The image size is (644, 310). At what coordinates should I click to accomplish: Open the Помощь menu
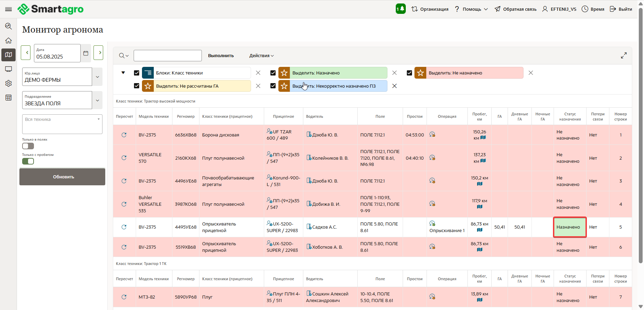pyautogui.click(x=471, y=9)
